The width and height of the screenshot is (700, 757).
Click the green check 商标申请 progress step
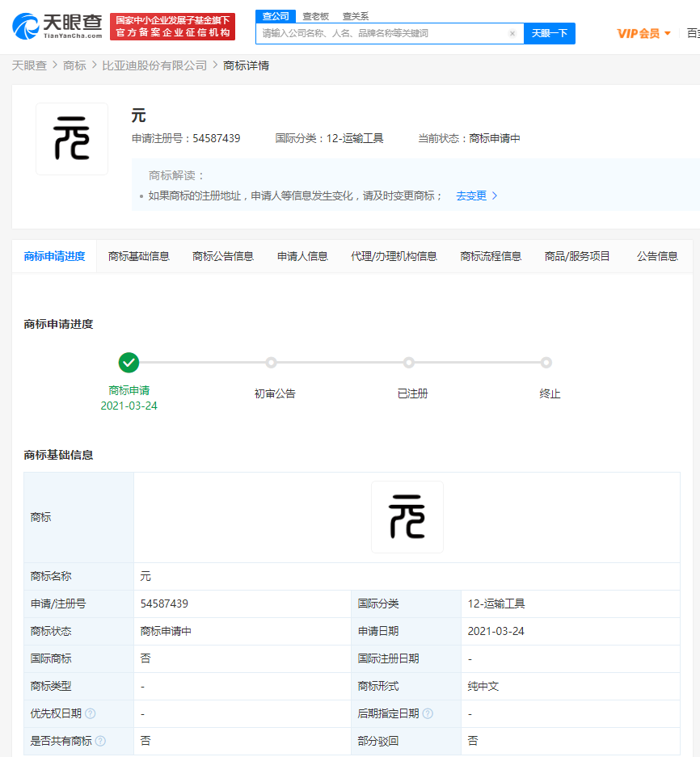(x=129, y=363)
